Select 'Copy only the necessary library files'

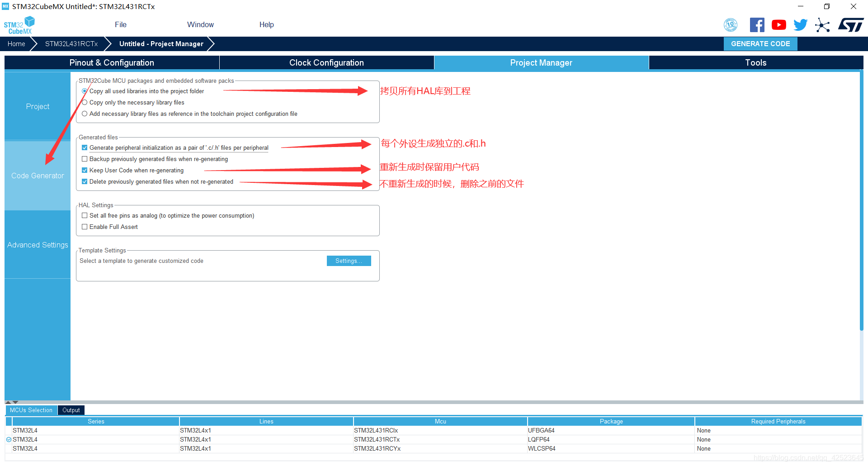(85, 102)
